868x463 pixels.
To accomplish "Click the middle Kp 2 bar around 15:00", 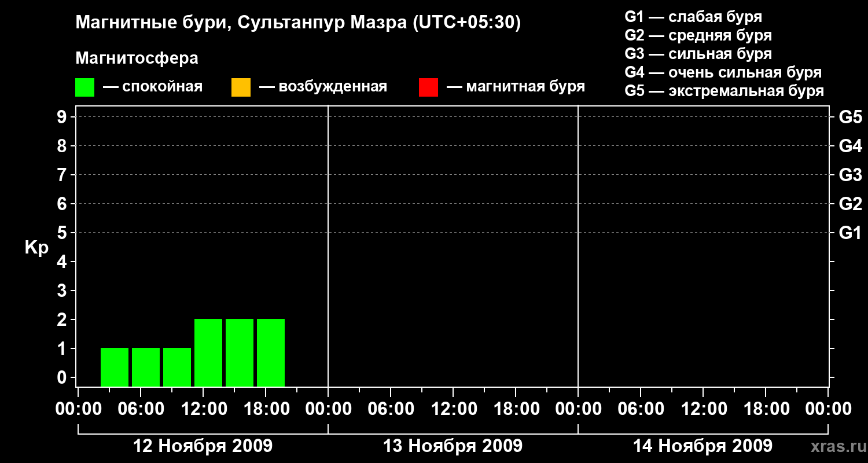I will coord(240,352).
